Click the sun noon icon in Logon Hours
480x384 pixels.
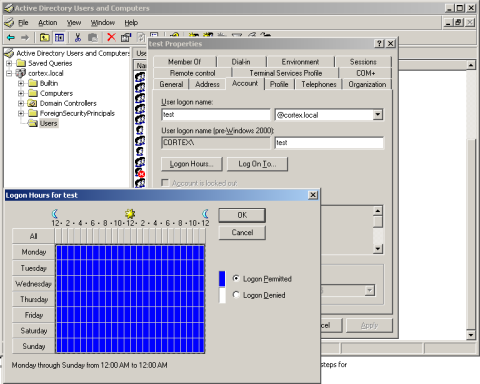coord(130,213)
